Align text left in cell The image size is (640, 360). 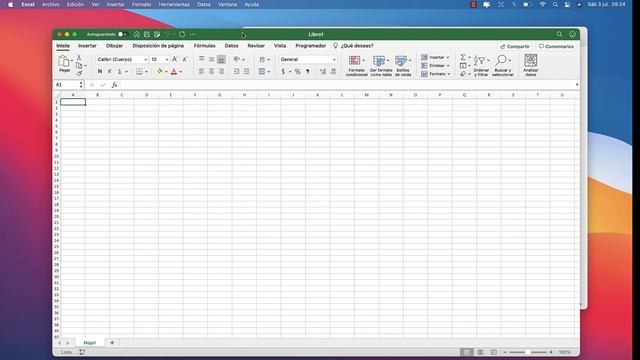[202, 71]
